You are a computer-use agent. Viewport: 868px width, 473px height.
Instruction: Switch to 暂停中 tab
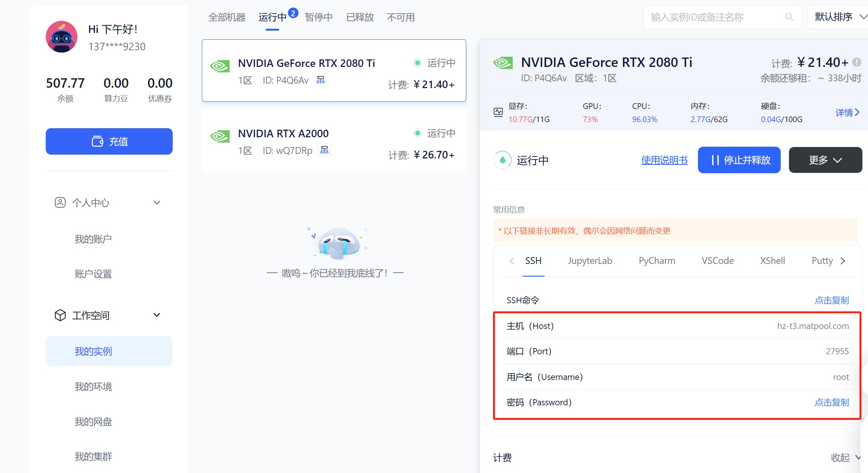click(x=319, y=17)
